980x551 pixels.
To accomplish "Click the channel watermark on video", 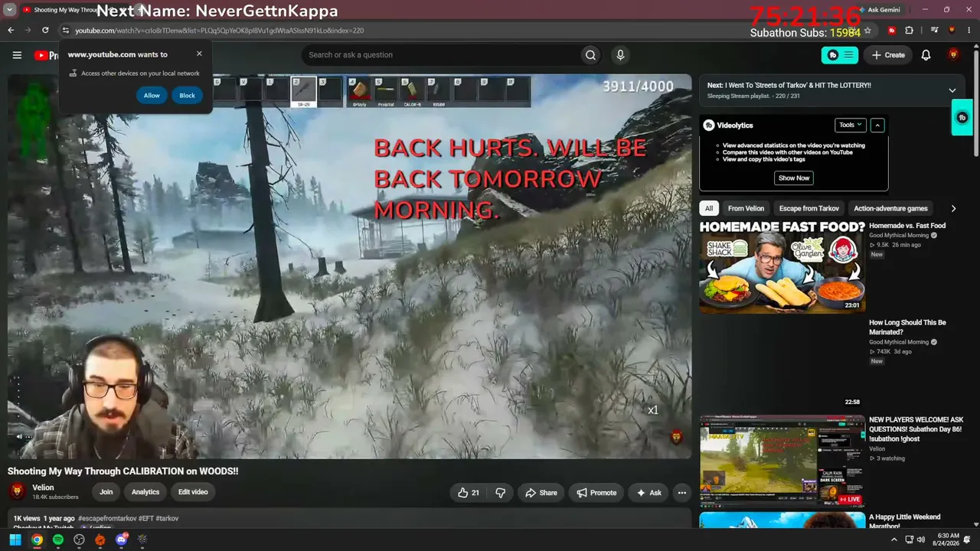I will tap(676, 437).
